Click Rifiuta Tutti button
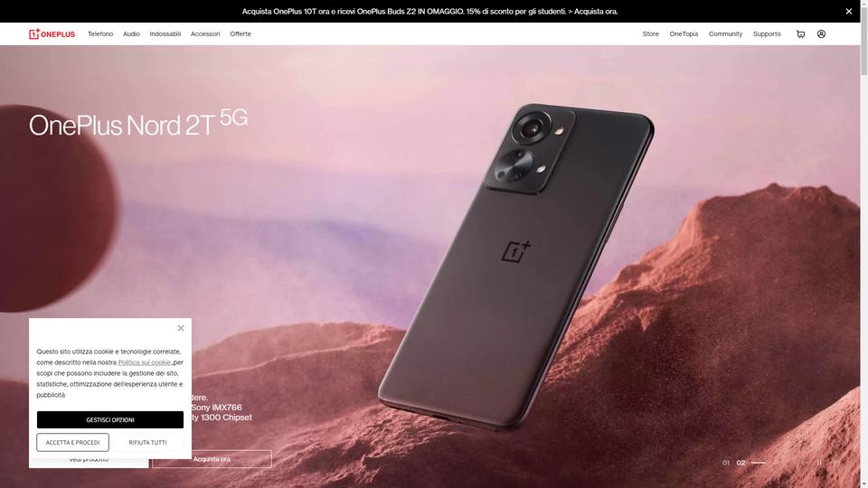The image size is (868, 488). (x=147, y=442)
